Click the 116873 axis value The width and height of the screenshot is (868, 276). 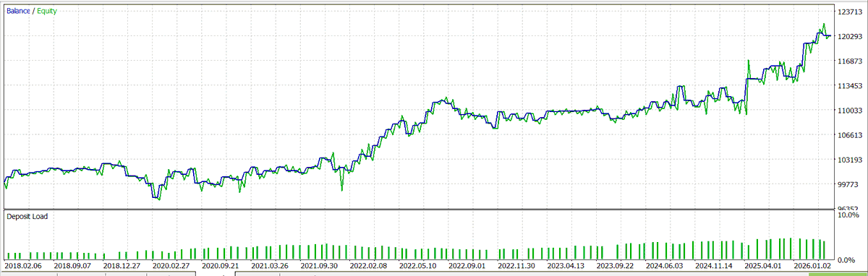pyautogui.click(x=849, y=61)
